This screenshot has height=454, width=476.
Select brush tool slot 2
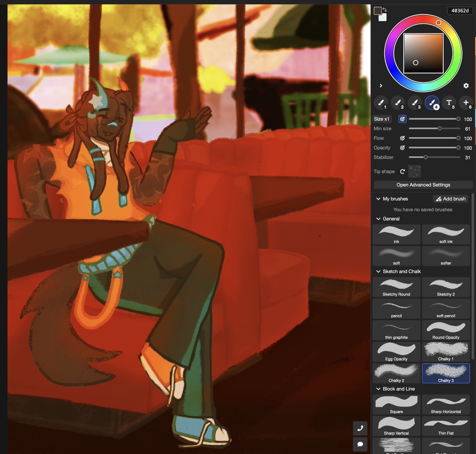398,103
